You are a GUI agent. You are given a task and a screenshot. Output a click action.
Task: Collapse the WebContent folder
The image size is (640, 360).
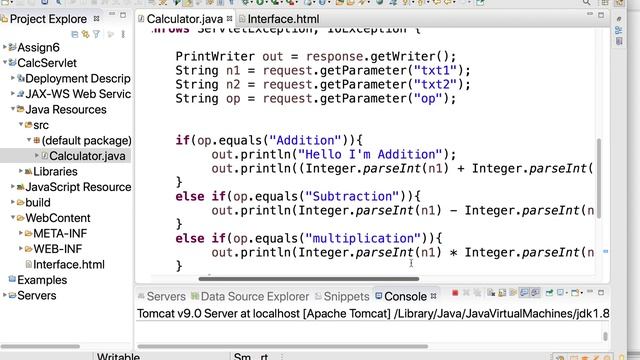click(x=13, y=218)
